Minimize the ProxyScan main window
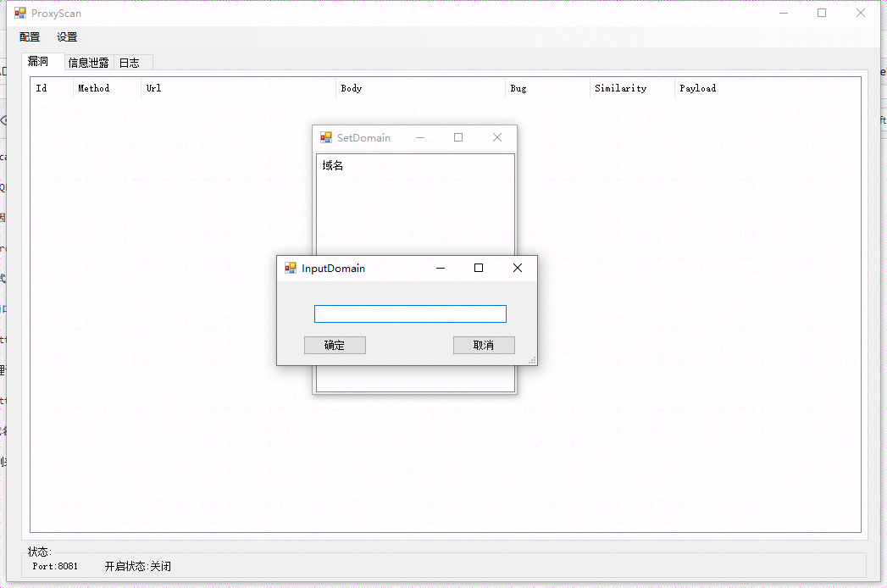The image size is (887, 588). (784, 13)
